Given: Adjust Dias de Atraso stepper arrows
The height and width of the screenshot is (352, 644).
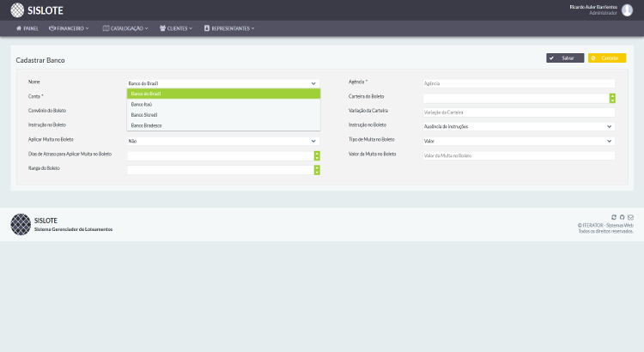Looking at the screenshot, I should [317, 155].
